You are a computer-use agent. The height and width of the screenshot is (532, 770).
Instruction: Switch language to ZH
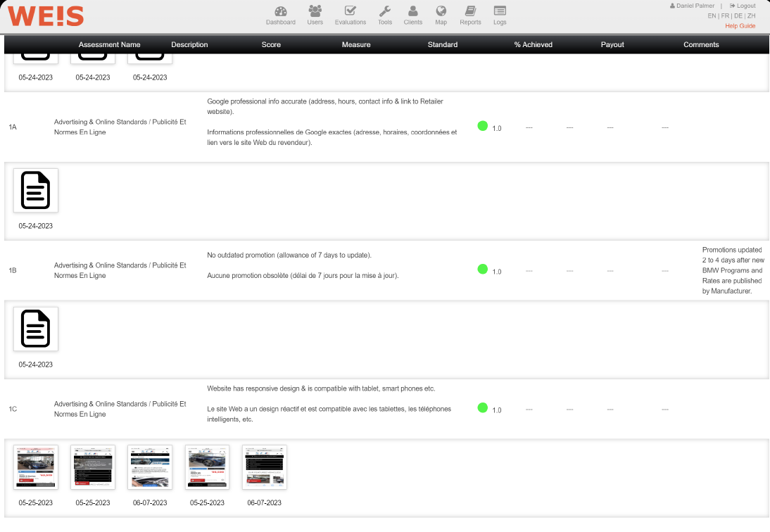751,15
